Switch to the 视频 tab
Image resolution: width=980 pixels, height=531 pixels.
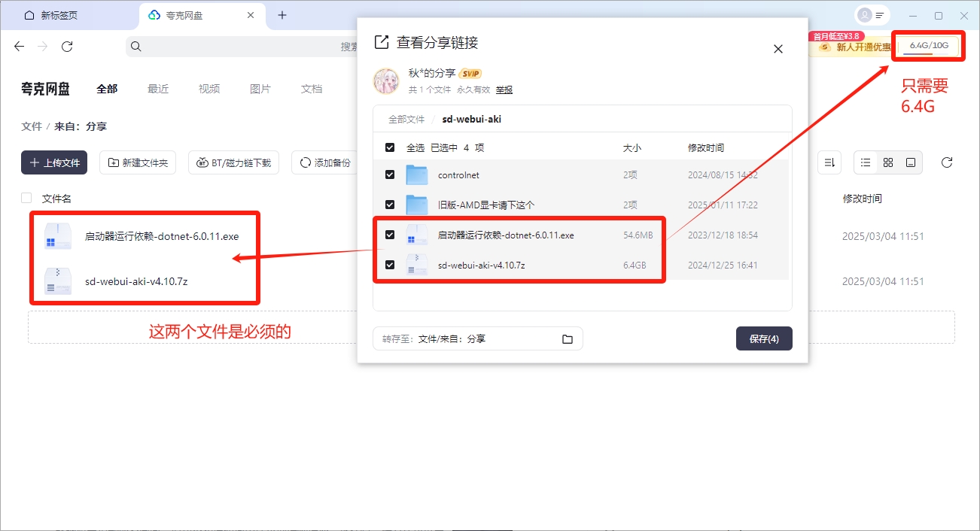209,89
